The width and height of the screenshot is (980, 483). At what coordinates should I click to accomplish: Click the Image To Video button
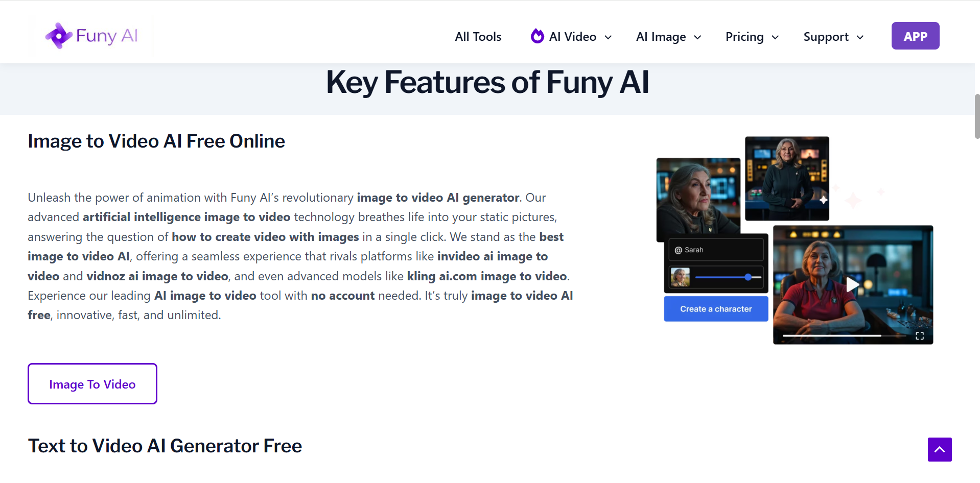tap(92, 383)
